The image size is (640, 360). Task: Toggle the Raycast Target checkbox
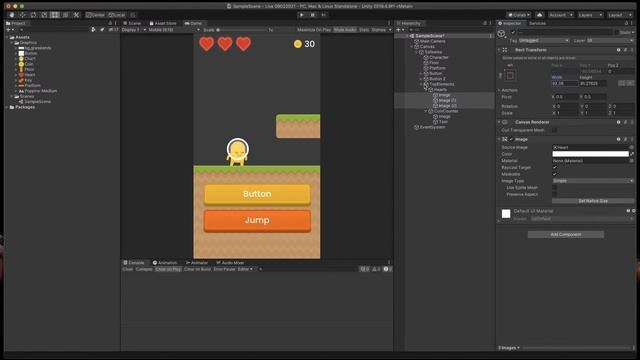[x=554, y=167]
